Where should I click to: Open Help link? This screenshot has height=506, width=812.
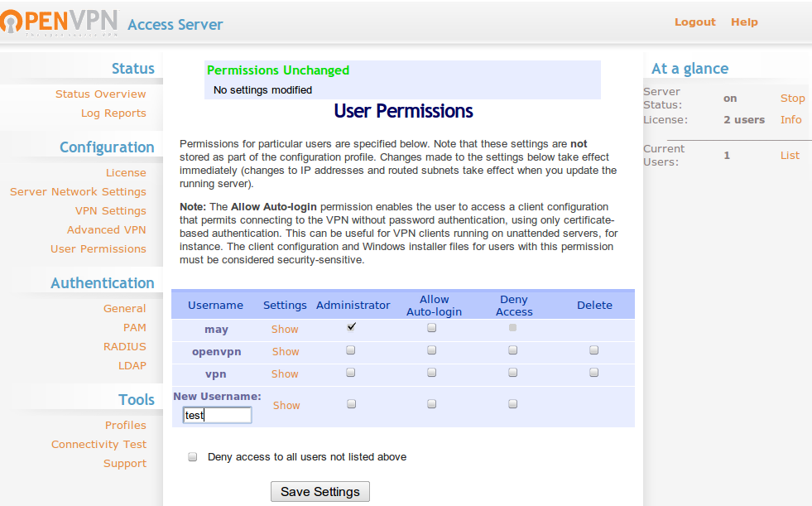(x=744, y=22)
